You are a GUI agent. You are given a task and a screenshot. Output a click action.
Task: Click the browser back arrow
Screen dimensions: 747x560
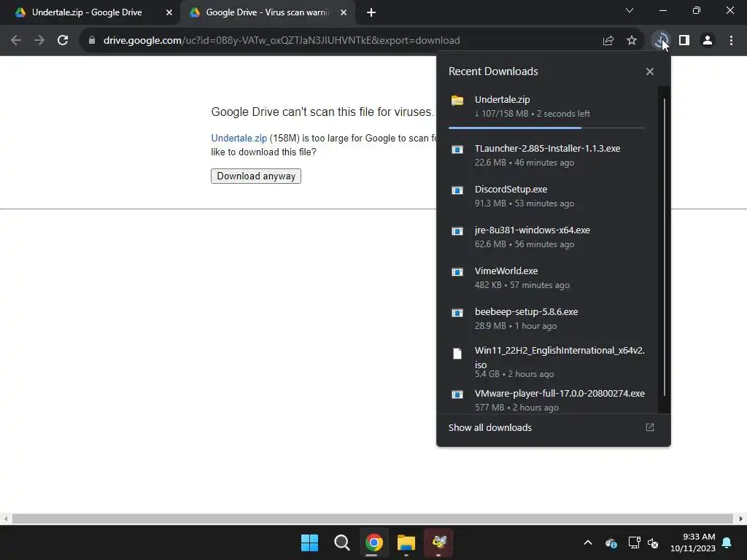16,41
